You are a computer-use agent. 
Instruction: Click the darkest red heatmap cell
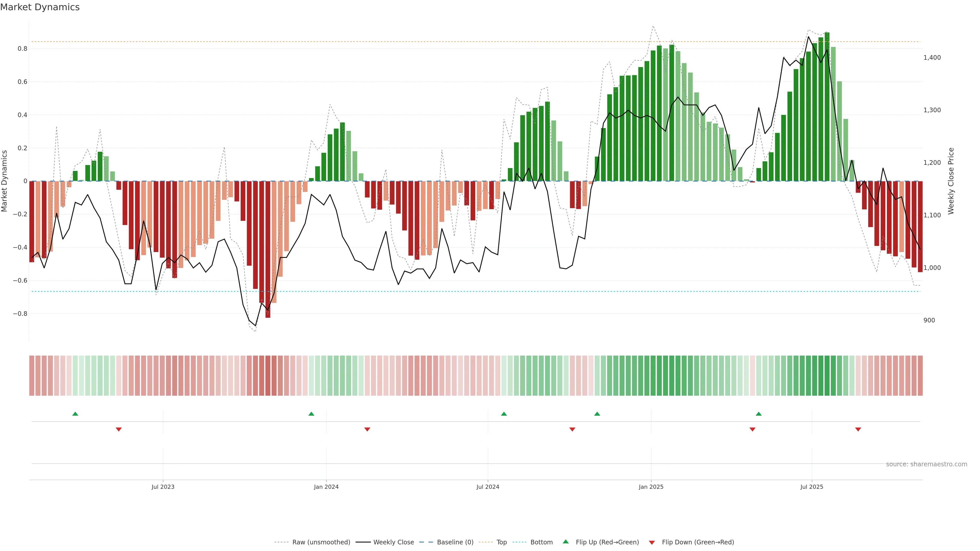(x=268, y=376)
